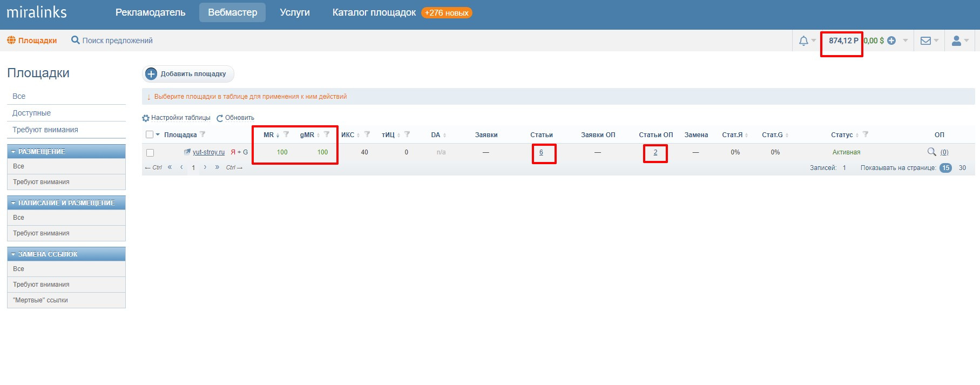Open the Статьи ОП count link 2

point(655,152)
